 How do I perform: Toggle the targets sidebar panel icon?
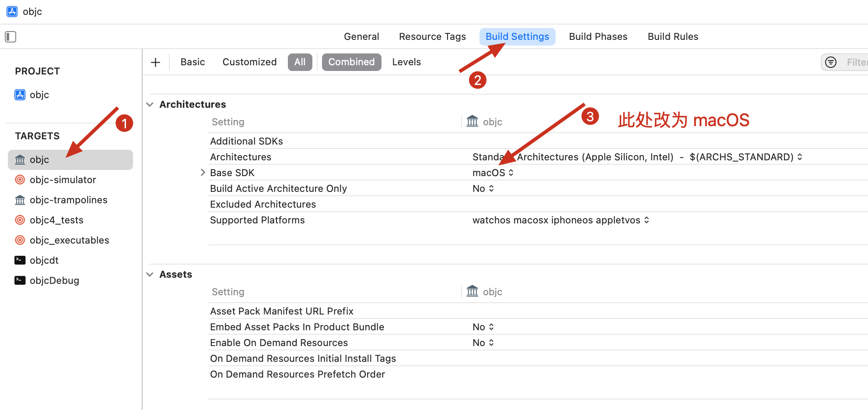click(10, 37)
